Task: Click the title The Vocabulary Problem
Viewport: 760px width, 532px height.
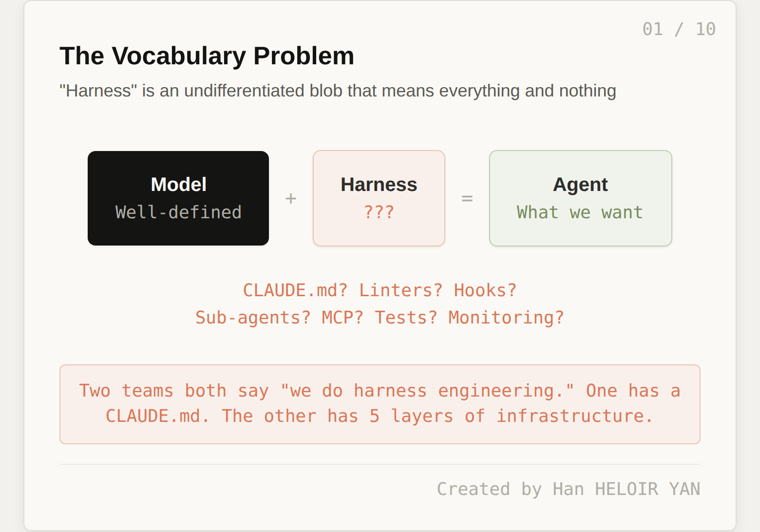Action: [x=207, y=55]
